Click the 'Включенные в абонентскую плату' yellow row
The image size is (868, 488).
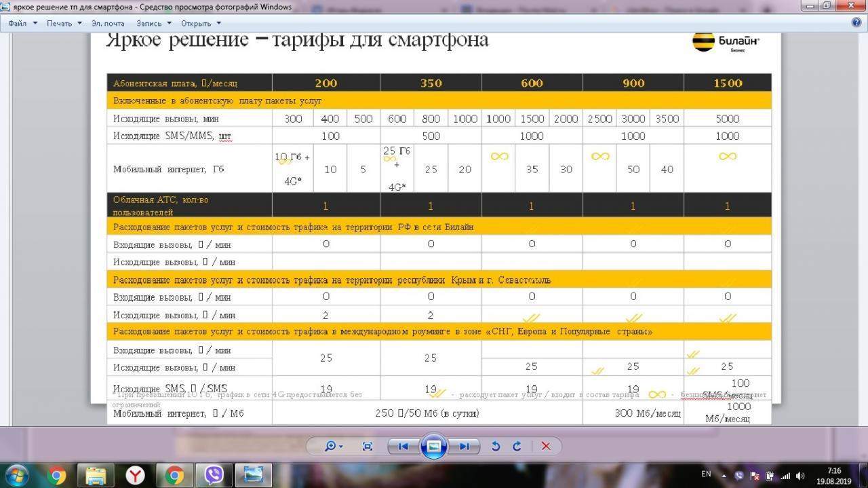(x=439, y=100)
